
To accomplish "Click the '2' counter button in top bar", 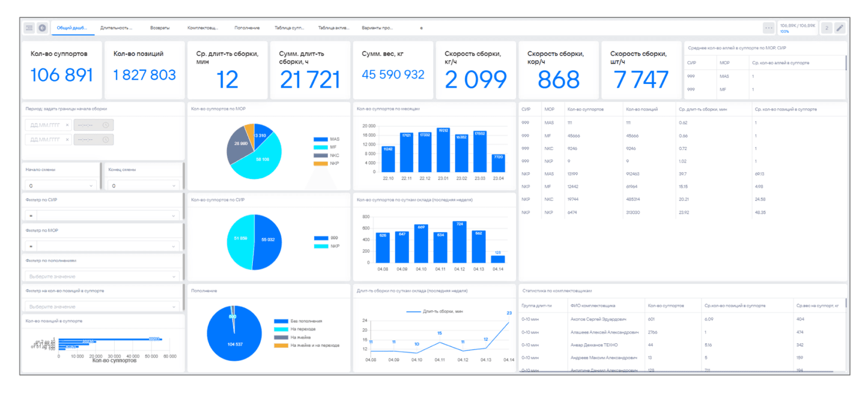I will (x=826, y=28).
